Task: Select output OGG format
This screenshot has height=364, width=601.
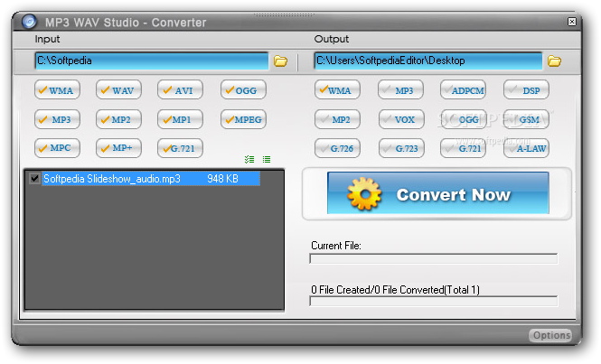Action: pyautogui.click(x=463, y=119)
